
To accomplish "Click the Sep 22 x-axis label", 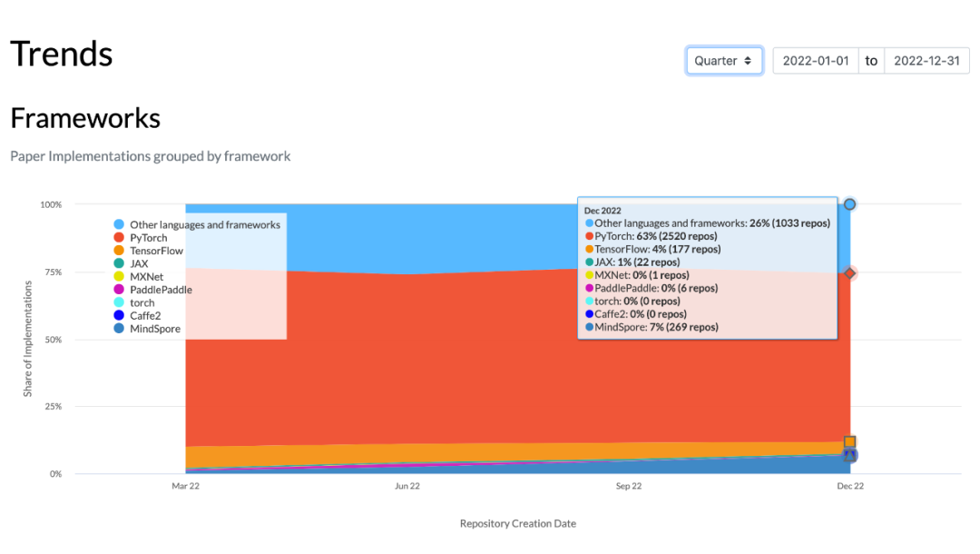I will [629, 487].
